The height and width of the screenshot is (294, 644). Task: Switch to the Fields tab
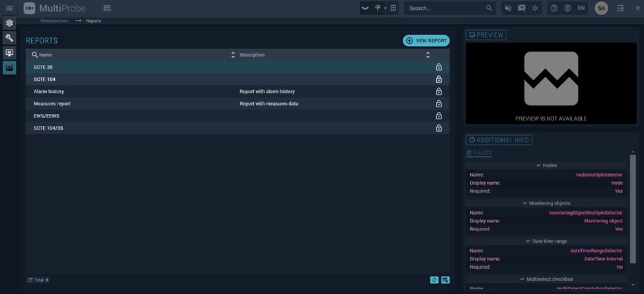(479, 153)
